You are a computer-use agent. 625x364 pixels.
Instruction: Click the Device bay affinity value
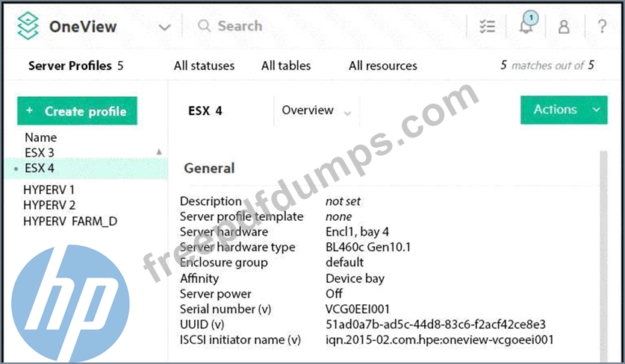click(355, 278)
